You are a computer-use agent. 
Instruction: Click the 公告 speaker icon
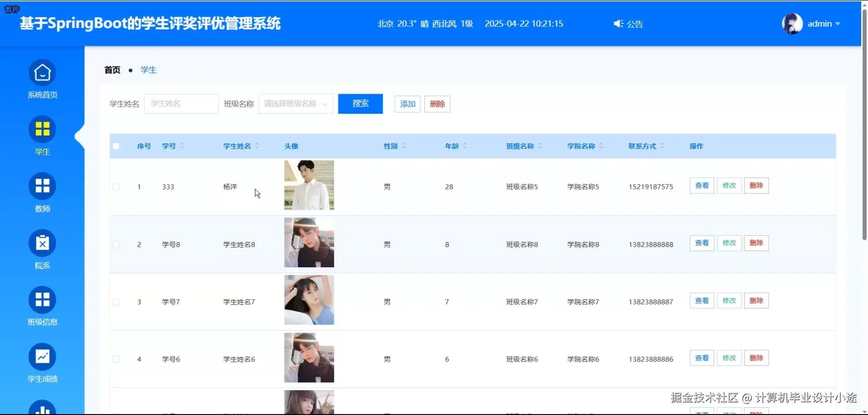pyautogui.click(x=619, y=24)
